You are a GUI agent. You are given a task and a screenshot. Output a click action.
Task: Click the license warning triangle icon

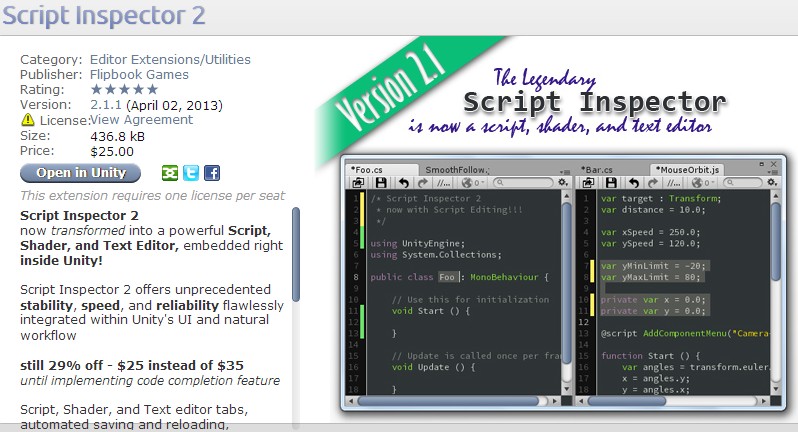(x=27, y=120)
